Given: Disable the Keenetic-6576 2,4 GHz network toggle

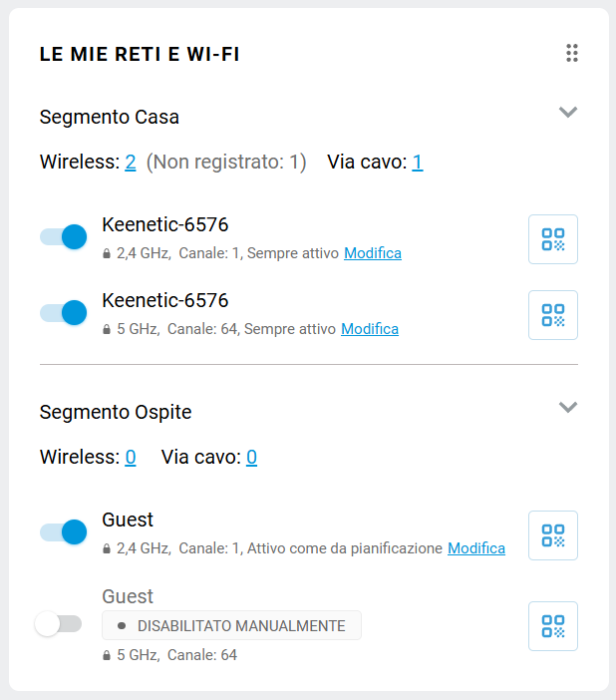Looking at the screenshot, I should click(63, 237).
